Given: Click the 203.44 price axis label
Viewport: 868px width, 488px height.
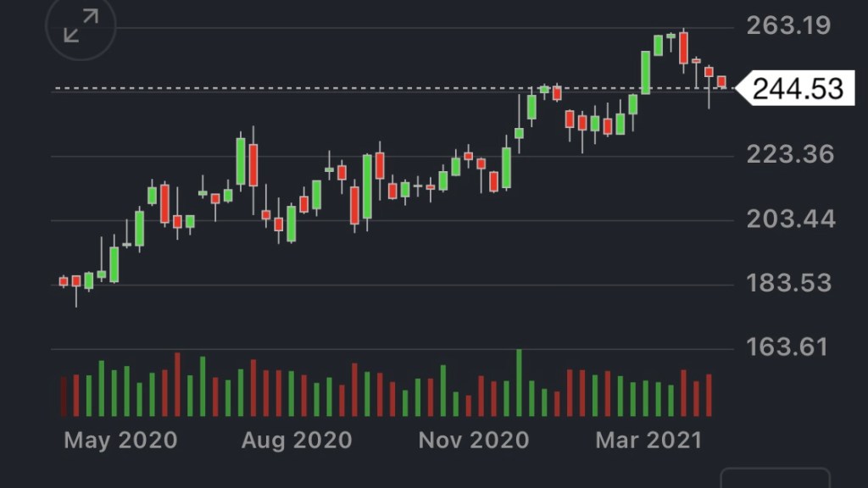Looking at the screenshot, I should coord(790,219).
